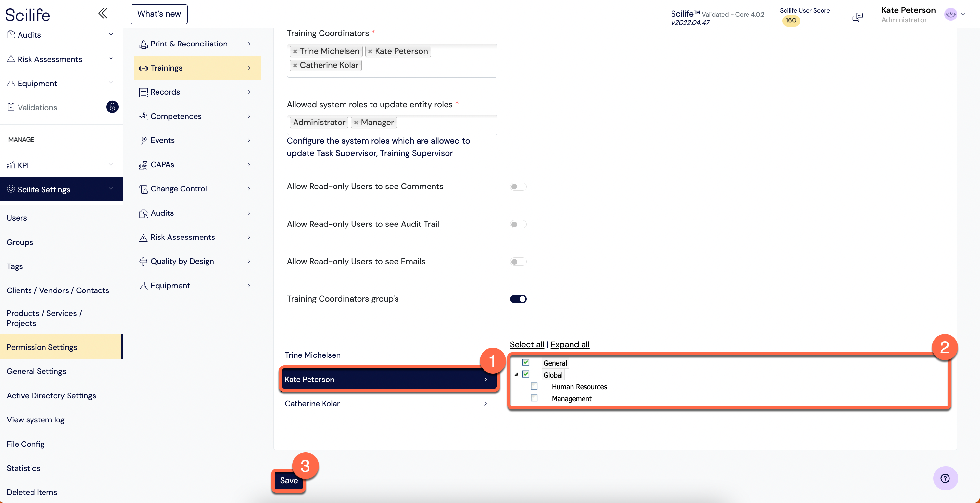Open View system log
The image size is (980, 503).
(x=35, y=419)
